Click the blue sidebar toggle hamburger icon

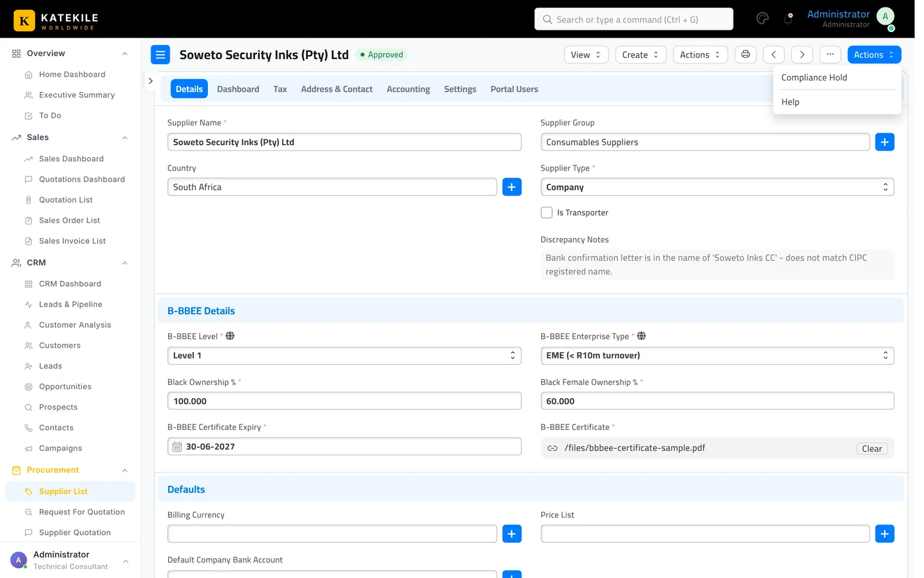point(161,54)
